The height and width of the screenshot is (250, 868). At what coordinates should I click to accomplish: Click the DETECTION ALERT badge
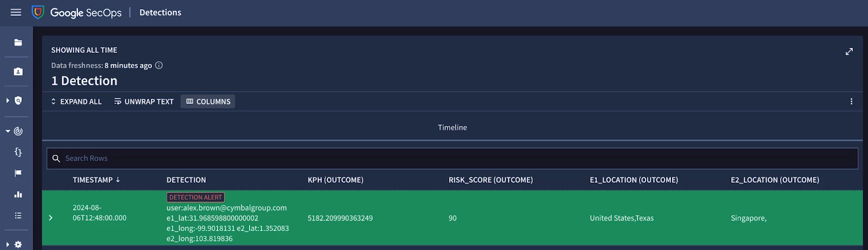tap(195, 197)
